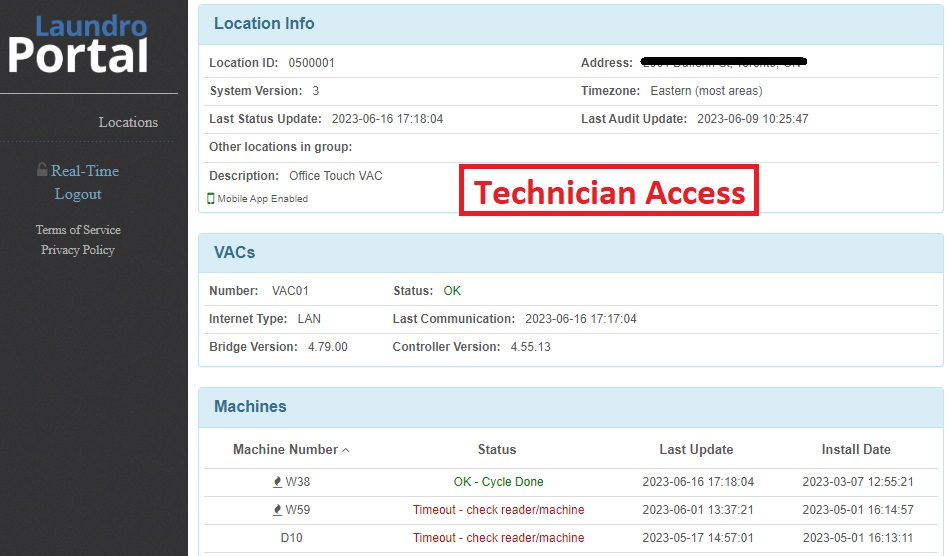Open the Real-Time link in sidebar
Image resolution: width=948 pixels, height=556 pixels.
tap(85, 171)
